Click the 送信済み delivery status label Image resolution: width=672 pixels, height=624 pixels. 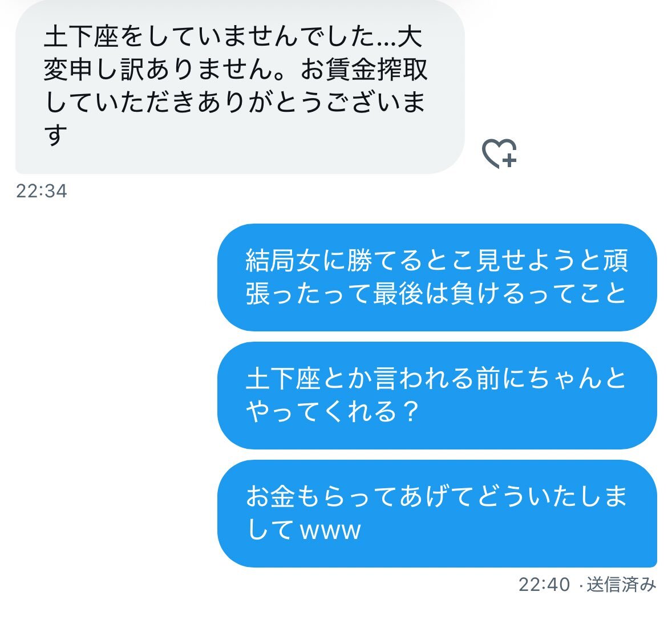coord(621,585)
